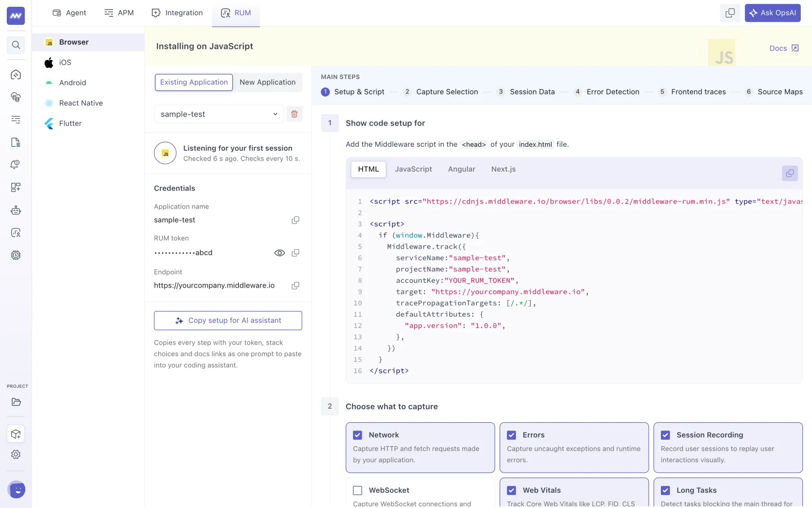Jump to Error Detection step
812x508 pixels.
(606, 92)
